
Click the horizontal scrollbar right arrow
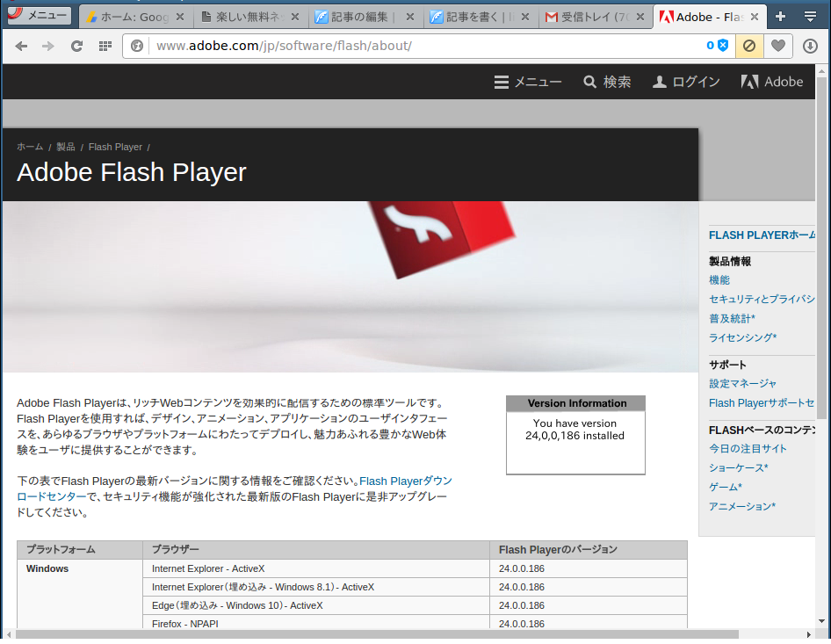[x=809, y=634]
